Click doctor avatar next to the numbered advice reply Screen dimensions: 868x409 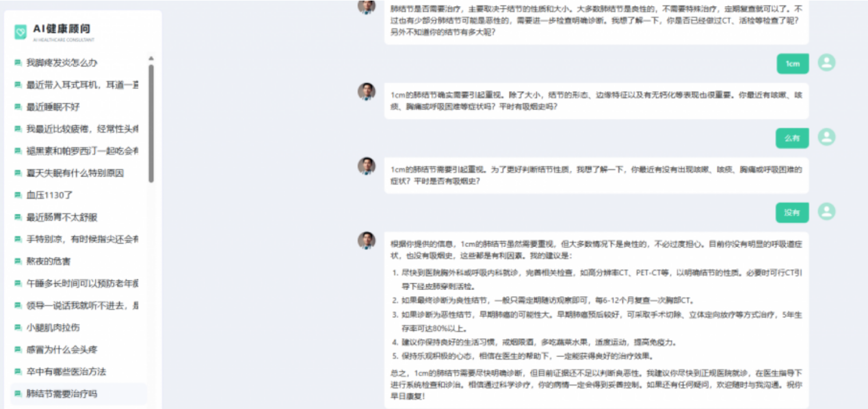[x=367, y=240]
